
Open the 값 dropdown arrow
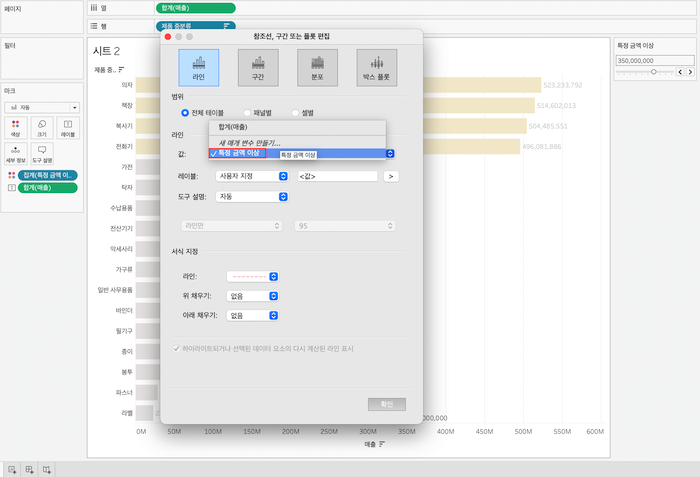coord(390,154)
